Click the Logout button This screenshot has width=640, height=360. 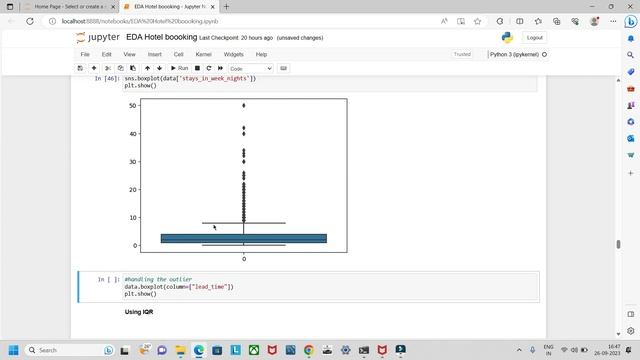(534, 38)
